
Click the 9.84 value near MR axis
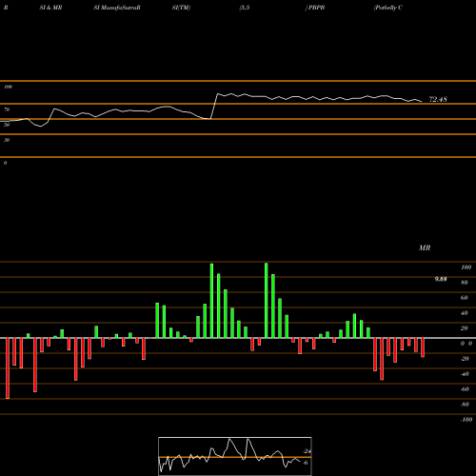tap(441, 279)
